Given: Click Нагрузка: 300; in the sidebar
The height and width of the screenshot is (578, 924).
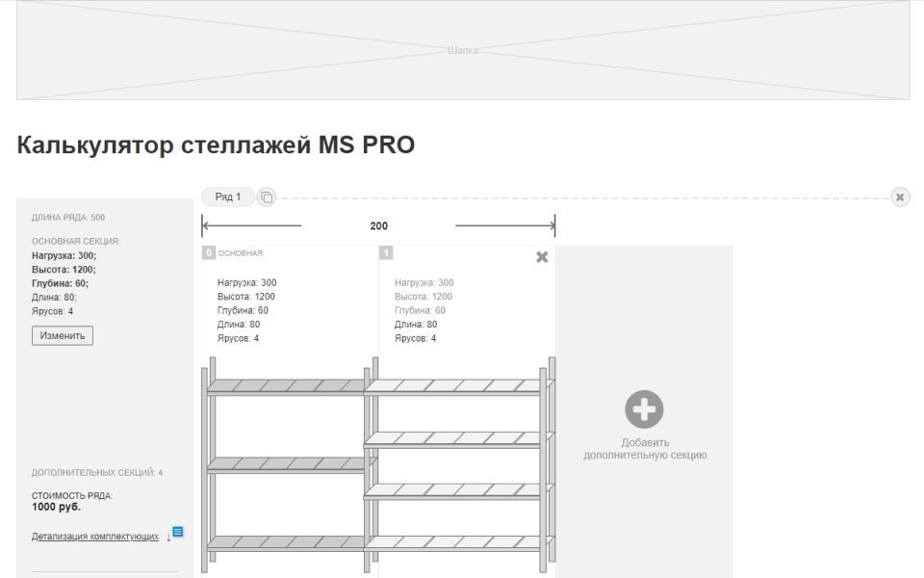Looking at the screenshot, I should tap(64, 256).
